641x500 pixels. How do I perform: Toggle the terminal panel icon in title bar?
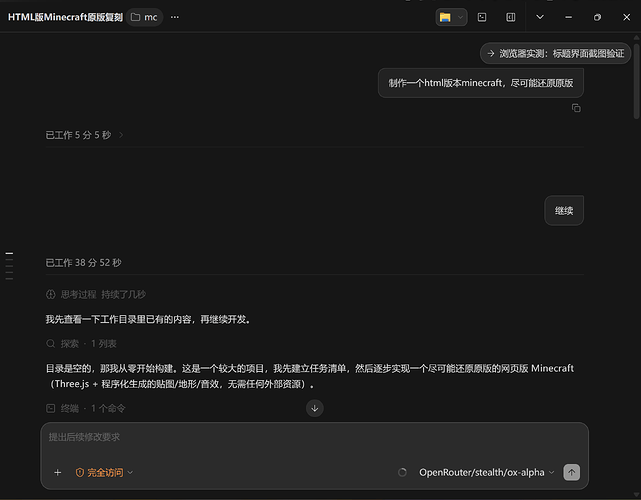pos(482,17)
